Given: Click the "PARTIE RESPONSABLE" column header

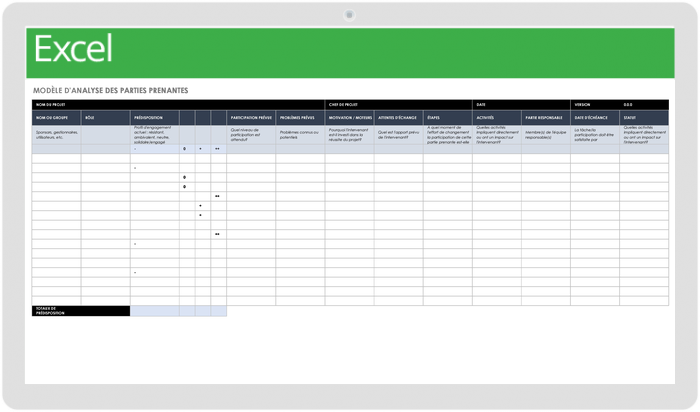Looking at the screenshot, I should click(546, 118).
